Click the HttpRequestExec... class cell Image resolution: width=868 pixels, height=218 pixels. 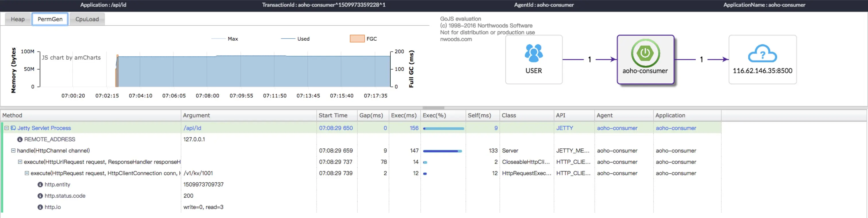point(526,173)
